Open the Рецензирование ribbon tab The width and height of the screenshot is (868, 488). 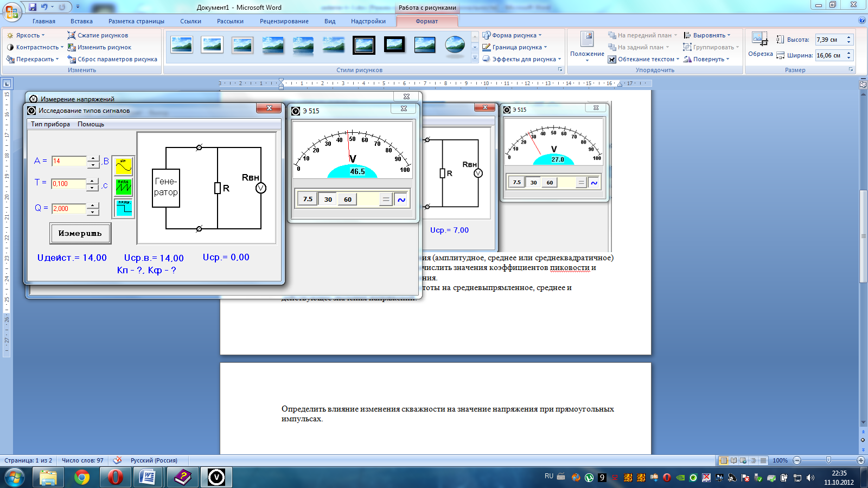tap(284, 21)
